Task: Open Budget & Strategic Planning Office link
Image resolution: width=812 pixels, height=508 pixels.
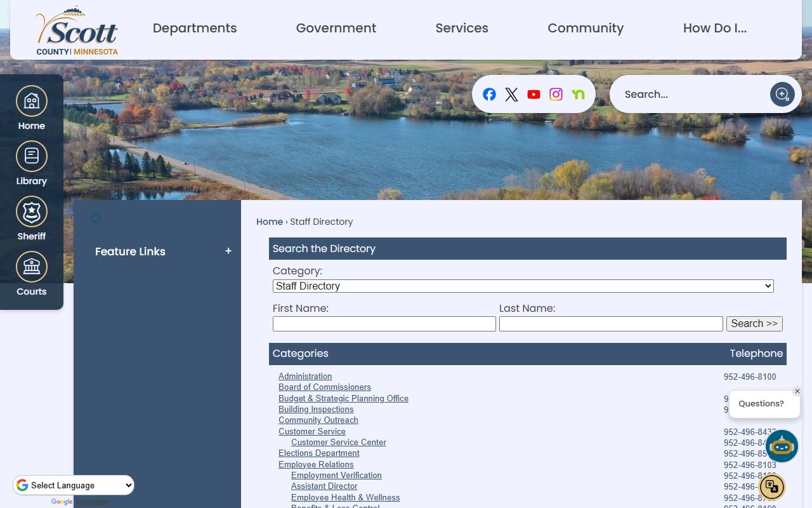Action: pos(343,399)
